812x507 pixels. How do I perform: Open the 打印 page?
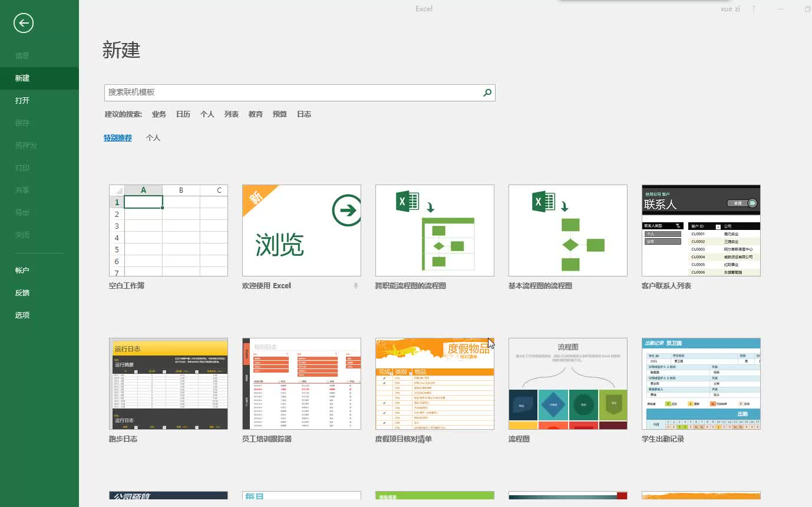point(22,168)
